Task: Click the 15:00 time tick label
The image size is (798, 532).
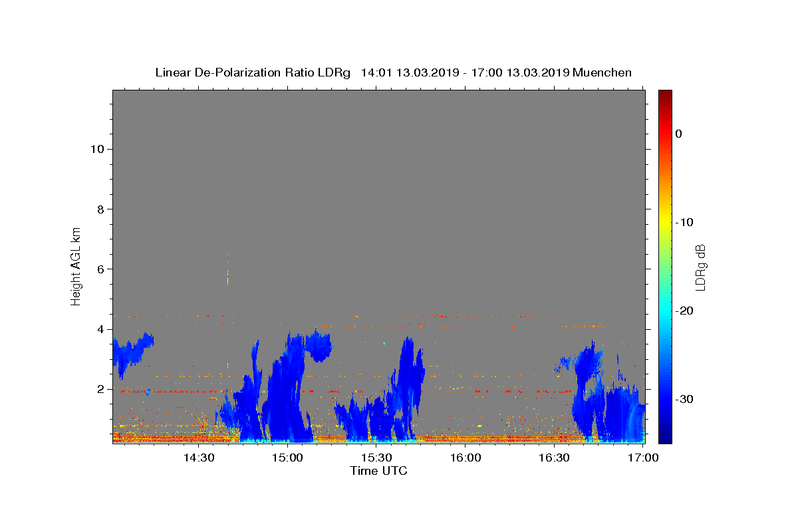Action: [x=287, y=458]
